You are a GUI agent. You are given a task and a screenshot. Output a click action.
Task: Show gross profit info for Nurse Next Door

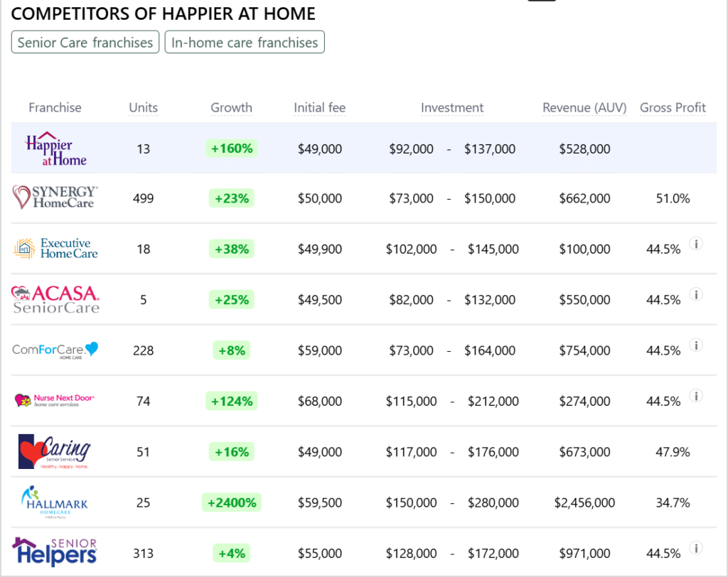point(695,396)
